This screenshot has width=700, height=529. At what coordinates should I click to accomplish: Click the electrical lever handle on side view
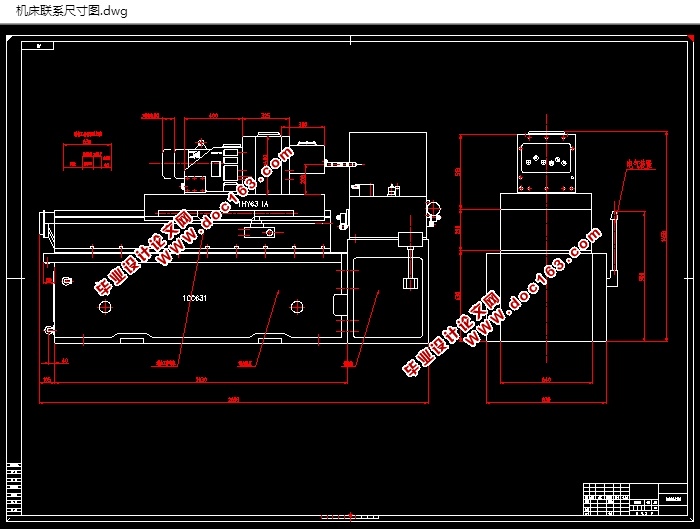click(614, 248)
